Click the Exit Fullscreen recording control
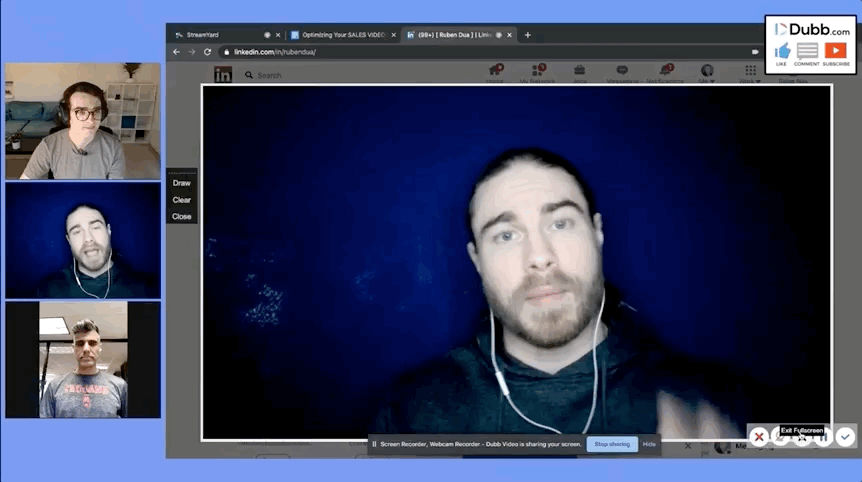The width and height of the screenshot is (862, 482). (x=802, y=437)
